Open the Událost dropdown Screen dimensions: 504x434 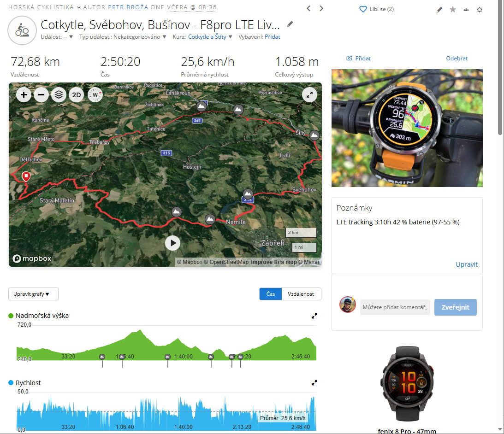point(57,37)
